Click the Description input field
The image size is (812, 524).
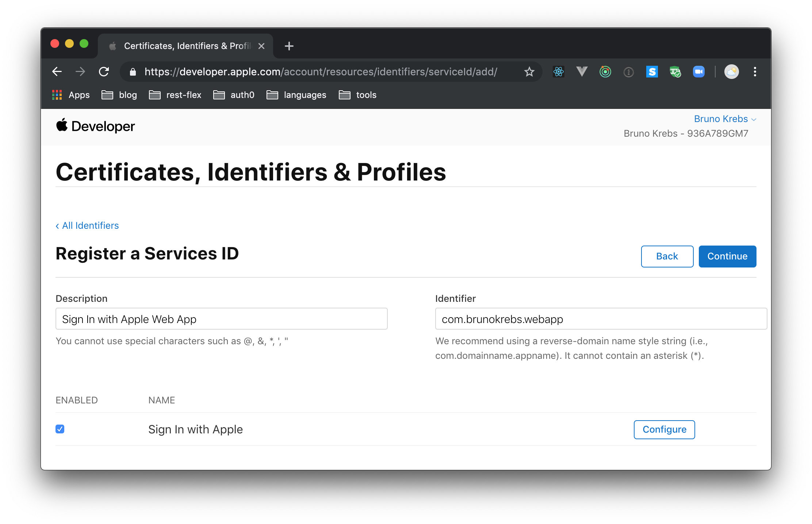point(221,319)
